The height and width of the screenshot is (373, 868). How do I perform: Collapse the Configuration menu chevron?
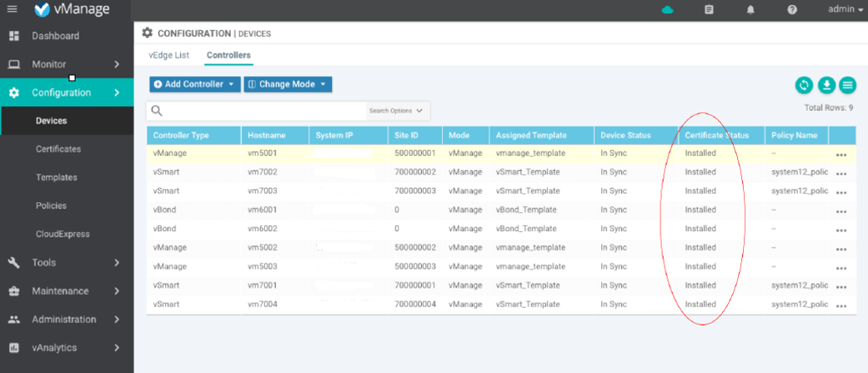tap(117, 93)
